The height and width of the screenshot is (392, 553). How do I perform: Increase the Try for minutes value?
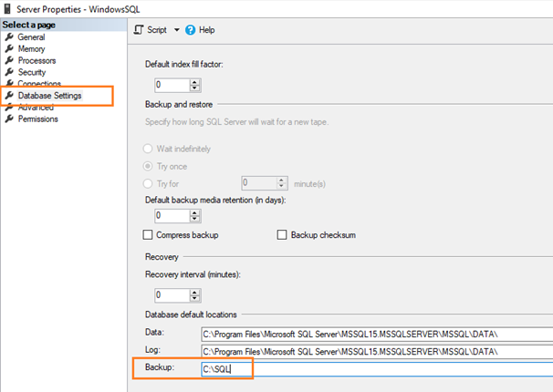281,181
